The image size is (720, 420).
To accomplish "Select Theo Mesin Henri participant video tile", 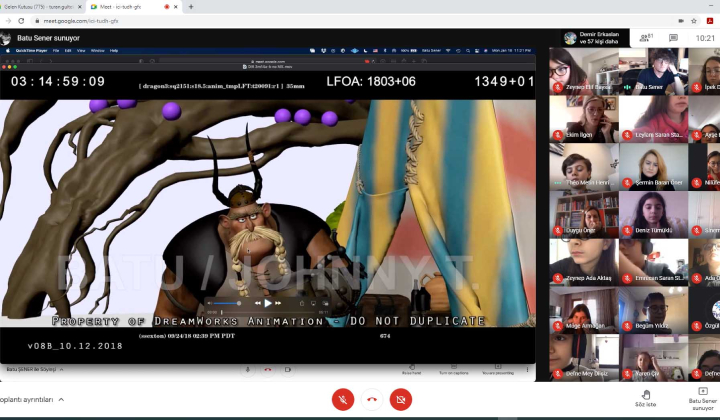I will click(x=584, y=167).
